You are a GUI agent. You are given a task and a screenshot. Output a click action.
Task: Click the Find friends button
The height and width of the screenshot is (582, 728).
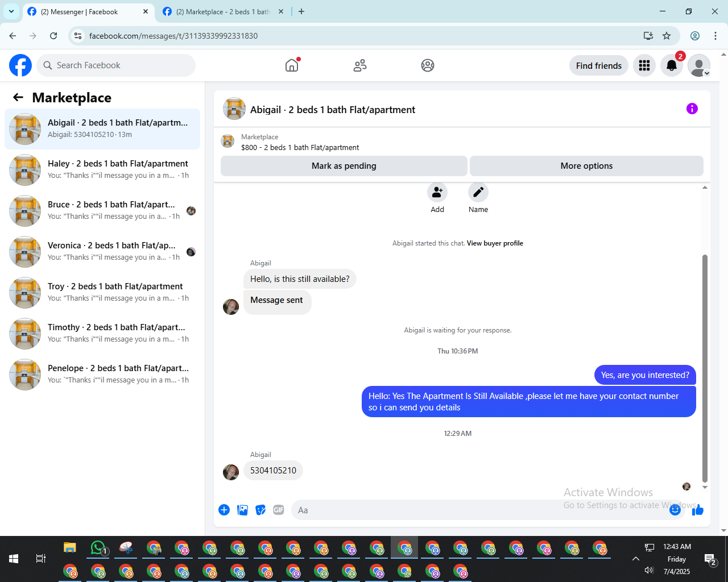[599, 65]
